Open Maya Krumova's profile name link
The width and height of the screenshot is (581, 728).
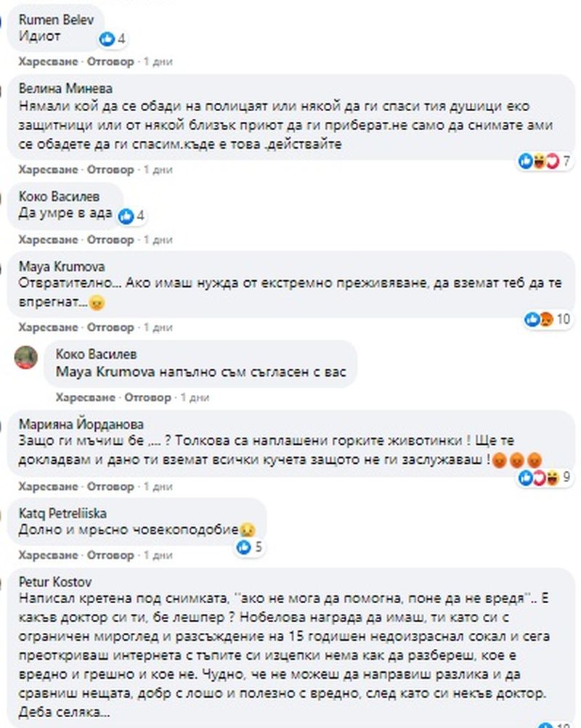pyautogui.click(x=62, y=266)
